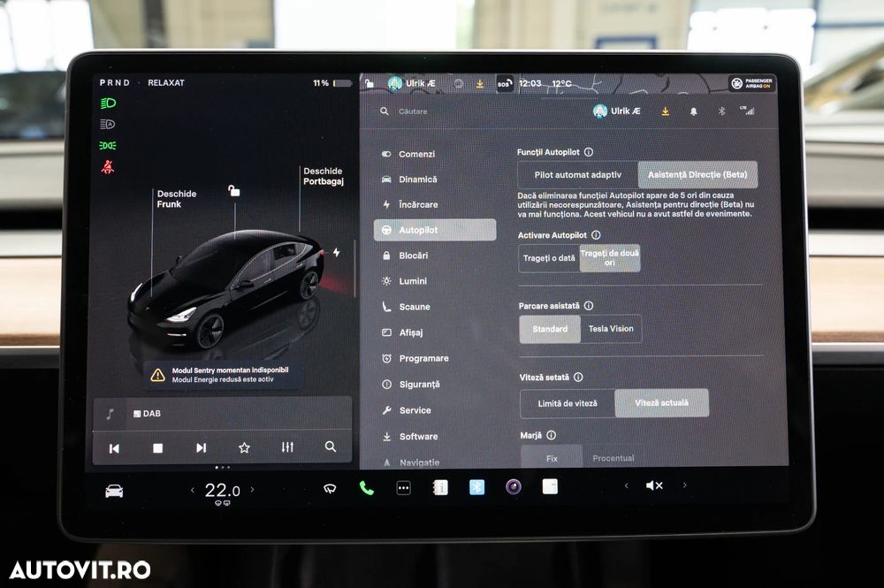The image size is (884, 588).
Task: Open the Afișaj menu
Action: [435, 332]
